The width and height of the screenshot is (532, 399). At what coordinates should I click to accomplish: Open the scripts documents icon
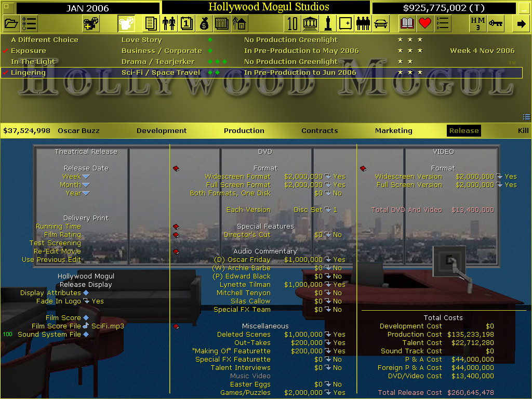(151, 23)
